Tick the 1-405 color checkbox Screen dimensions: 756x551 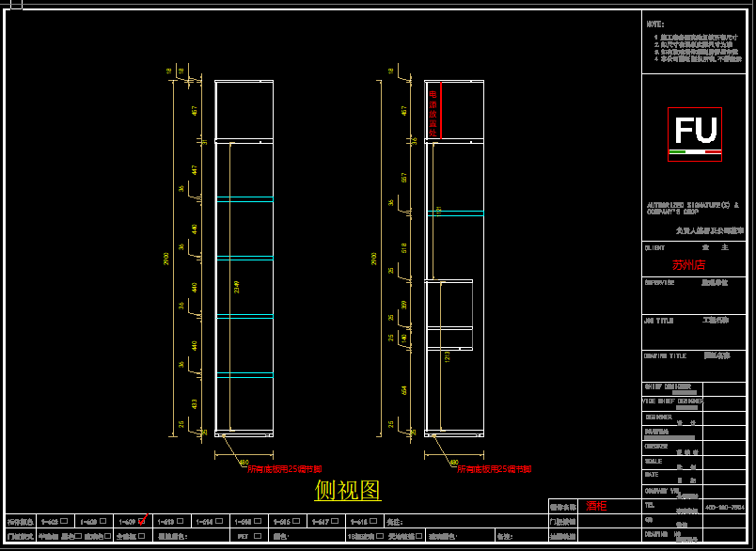(64, 521)
